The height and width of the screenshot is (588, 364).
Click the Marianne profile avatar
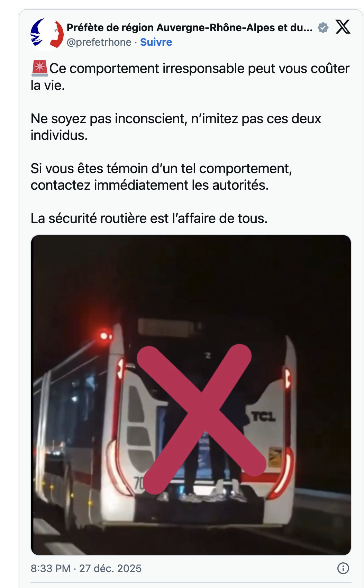(x=47, y=34)
